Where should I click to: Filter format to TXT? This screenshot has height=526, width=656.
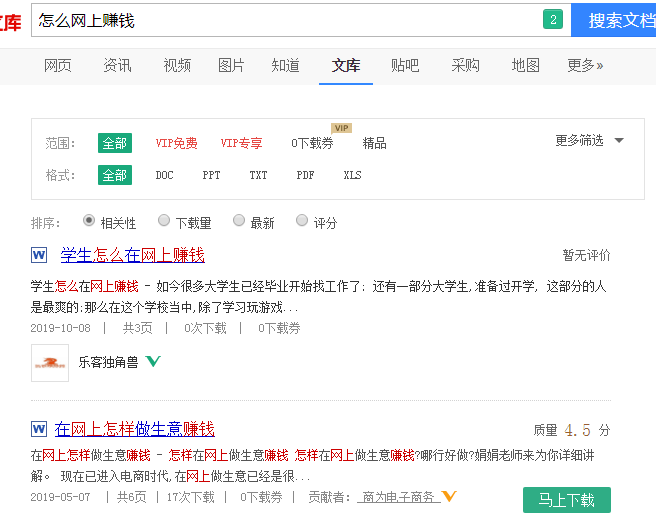[x=258, y=175]
